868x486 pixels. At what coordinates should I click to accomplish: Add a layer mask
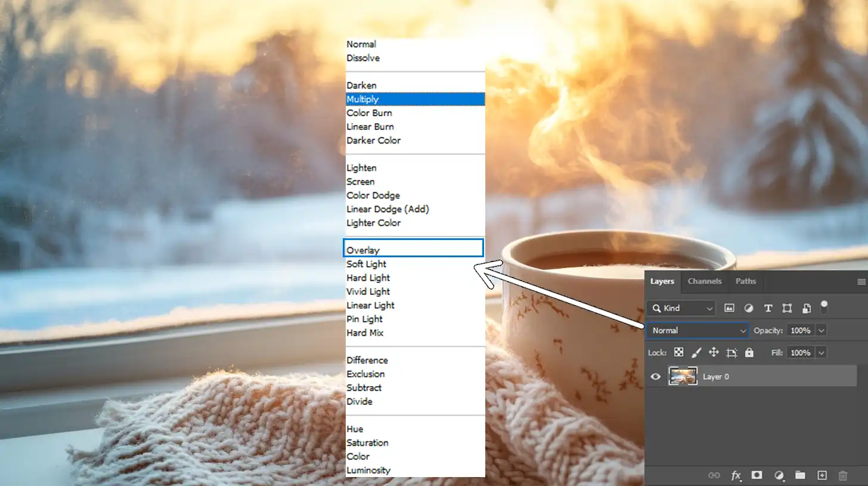pos(757,475)
